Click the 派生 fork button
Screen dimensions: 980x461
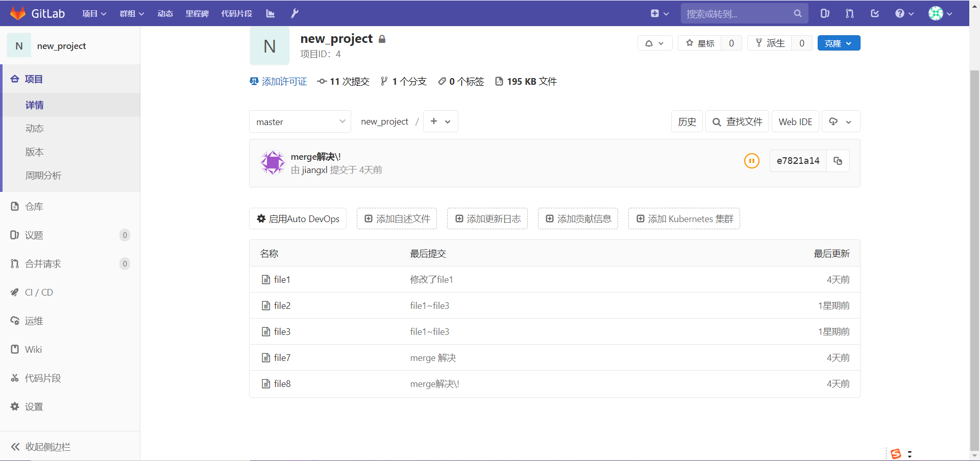[770, 43]
